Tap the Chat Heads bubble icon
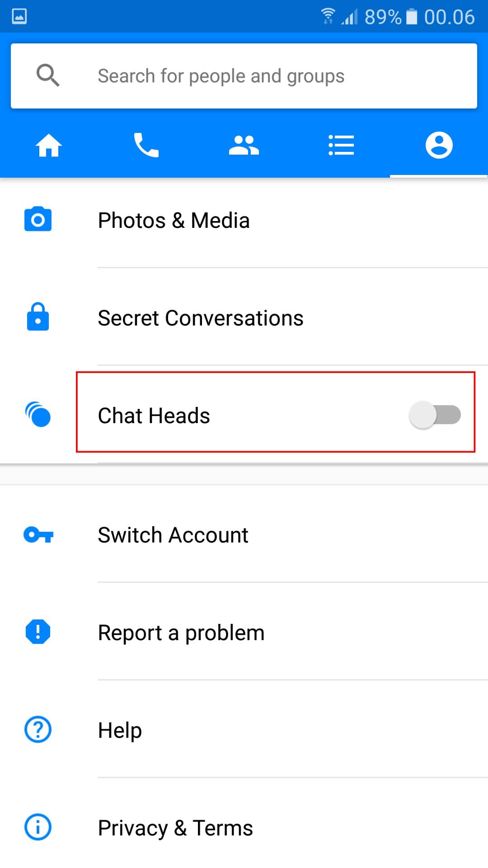 [38, 414]
